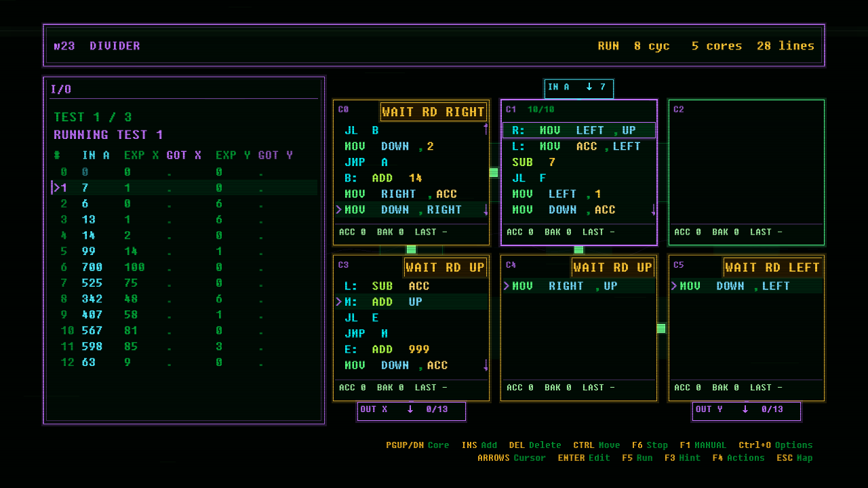Select line 'MOV DOWN, LEFT' in C5
868x488 pixels.
pyautogui.click(x=747, y=286)
